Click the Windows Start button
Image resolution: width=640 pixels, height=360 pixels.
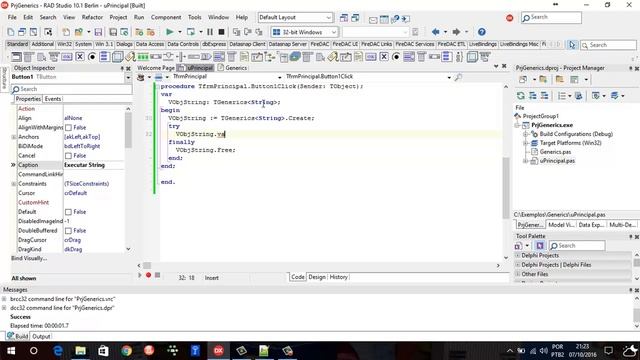coord(11,351)
